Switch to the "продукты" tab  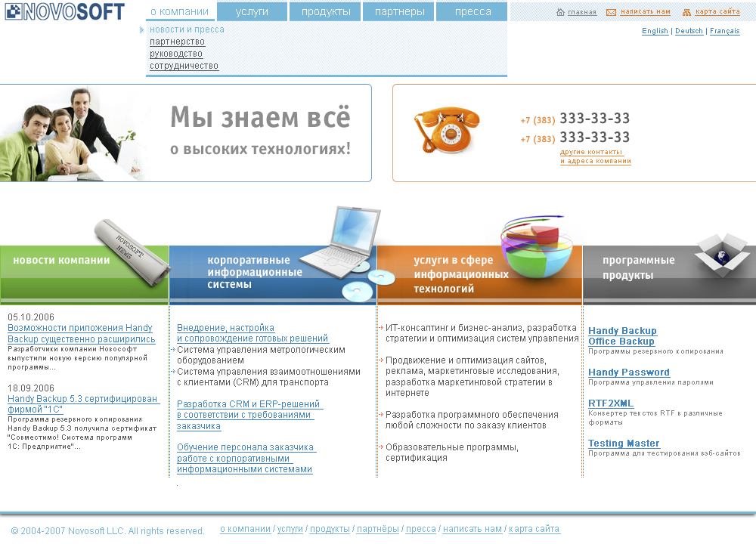pyautogui.click(x=324, y=11)
